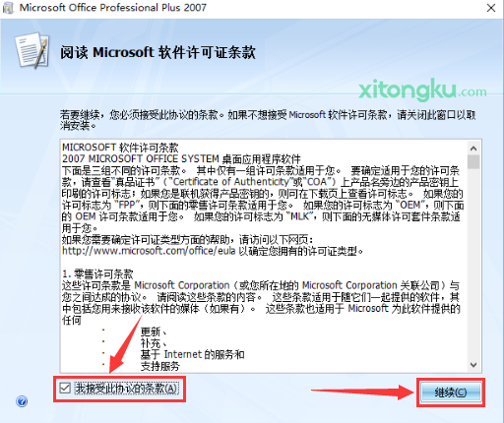Click the heading 阅读 Microsoft 软件许可证条款
The width and height of the screenshot is (504, 423).
(157, 52)
